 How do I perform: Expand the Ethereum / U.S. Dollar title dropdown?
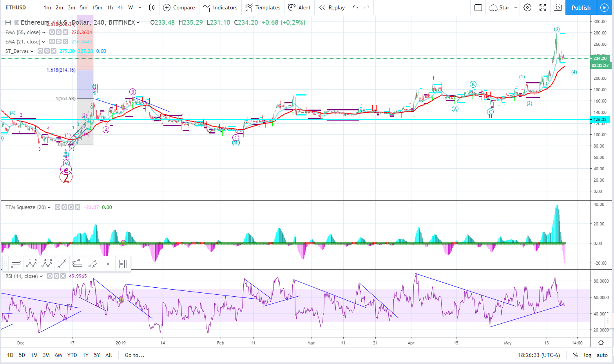(138, 23)
